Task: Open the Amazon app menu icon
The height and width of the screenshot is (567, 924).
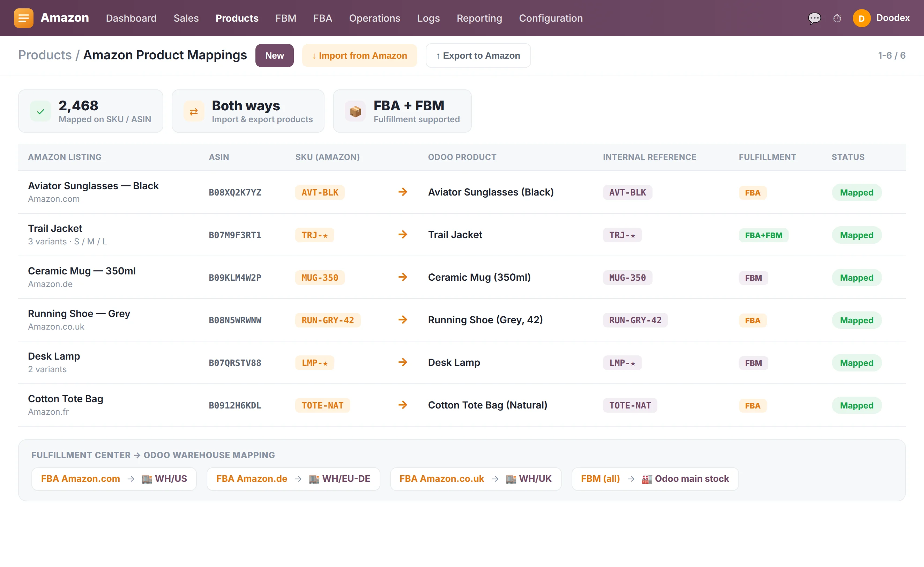Action: pyautogui.click(x=24, y=18)
